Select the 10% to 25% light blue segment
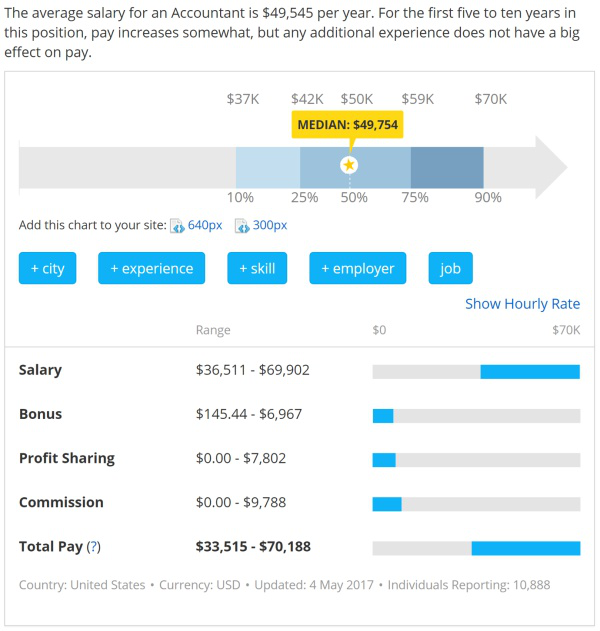 pos(268,167)
